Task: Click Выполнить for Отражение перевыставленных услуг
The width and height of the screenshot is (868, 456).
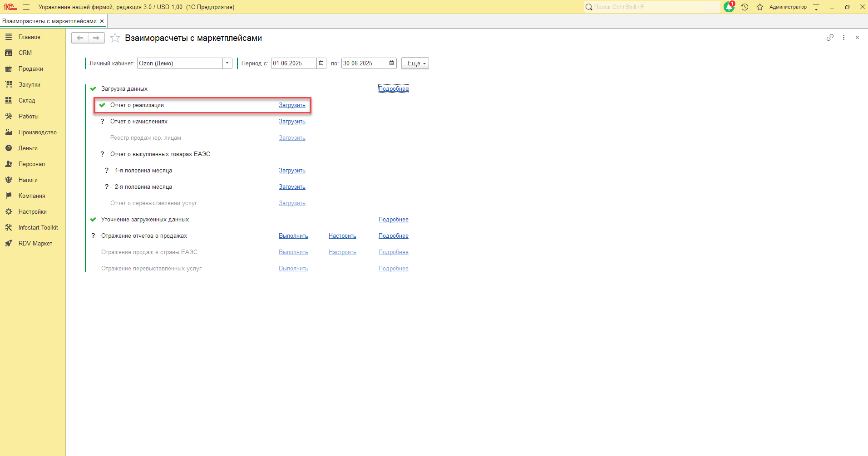Action: pyautogui.click(x=293, y=269)
